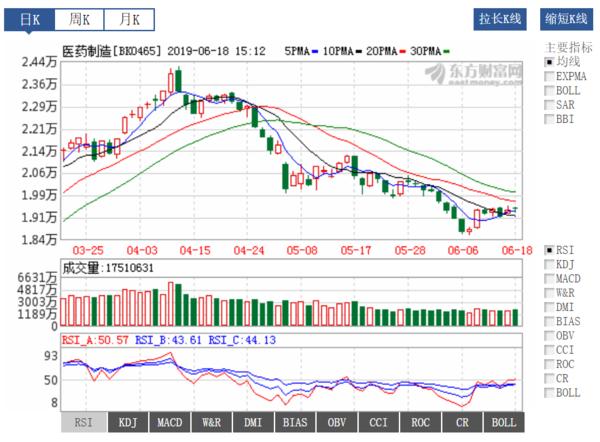This screenshot has width=600, height=442.
Task: Open the CR tab below the chart
Action: 462,422
